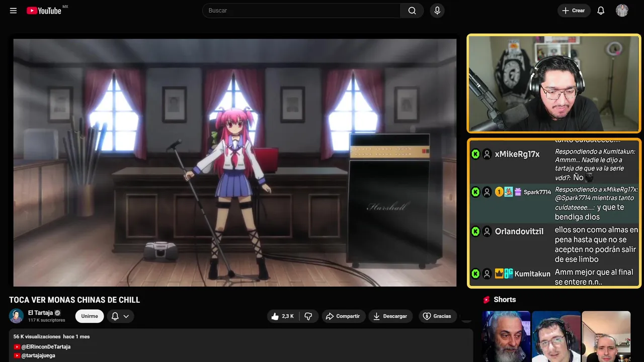Screen dimensions: 644x362
Task: Open the El Tartaja channel name link
Action: tap(40, 313)
